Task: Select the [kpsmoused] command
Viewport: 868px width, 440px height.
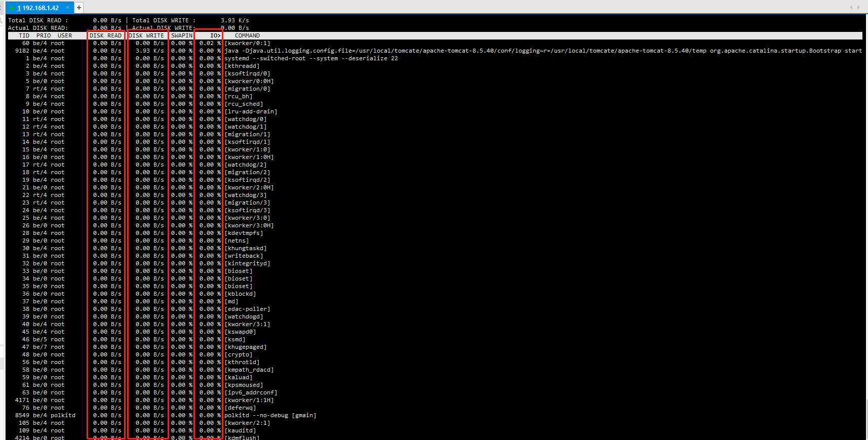Action: [x=244, y=385]
